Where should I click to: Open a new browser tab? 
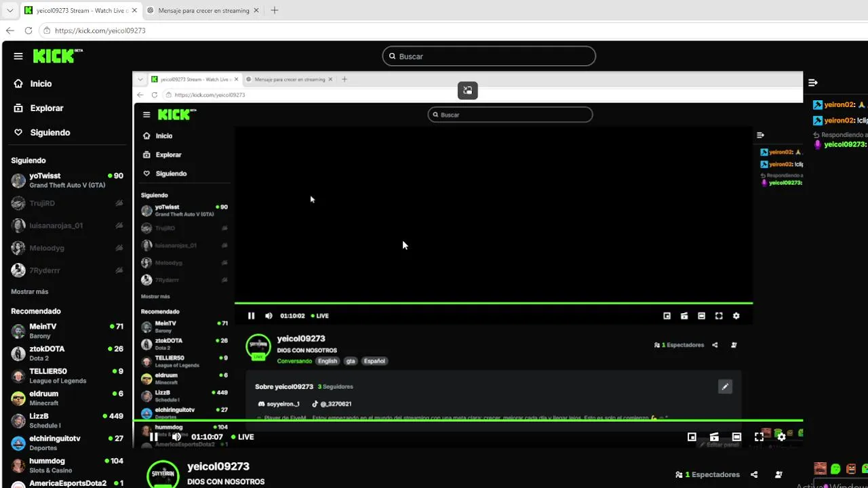click(x=275, y=10)
